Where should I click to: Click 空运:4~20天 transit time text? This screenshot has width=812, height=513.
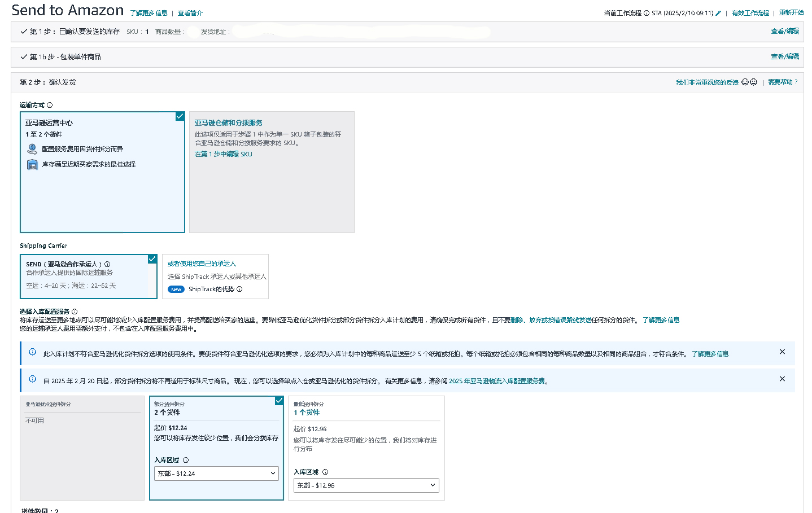[46, 286]
